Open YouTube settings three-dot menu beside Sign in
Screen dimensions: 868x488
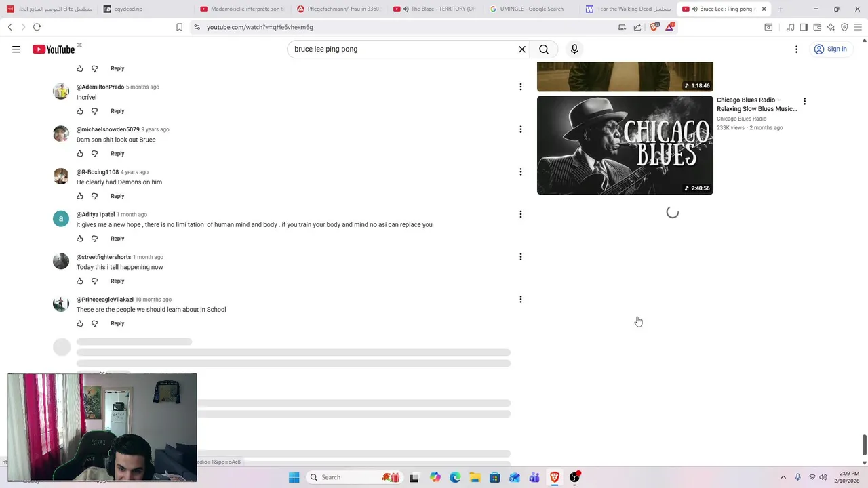tap(796, 49)
